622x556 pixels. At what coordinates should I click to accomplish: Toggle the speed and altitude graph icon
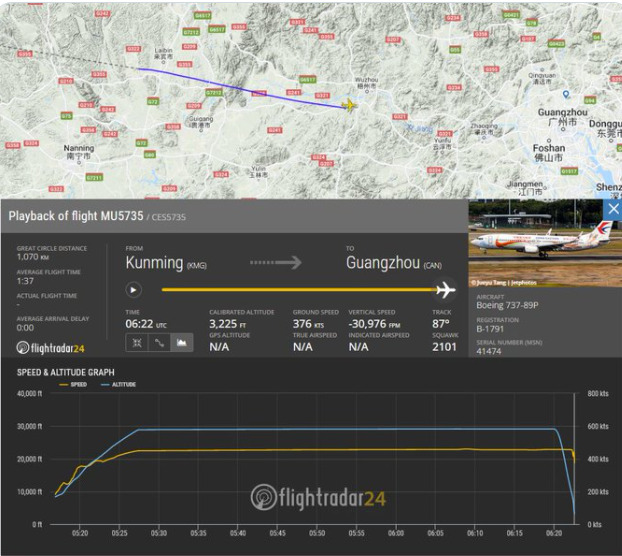click(x=182, y=343)
